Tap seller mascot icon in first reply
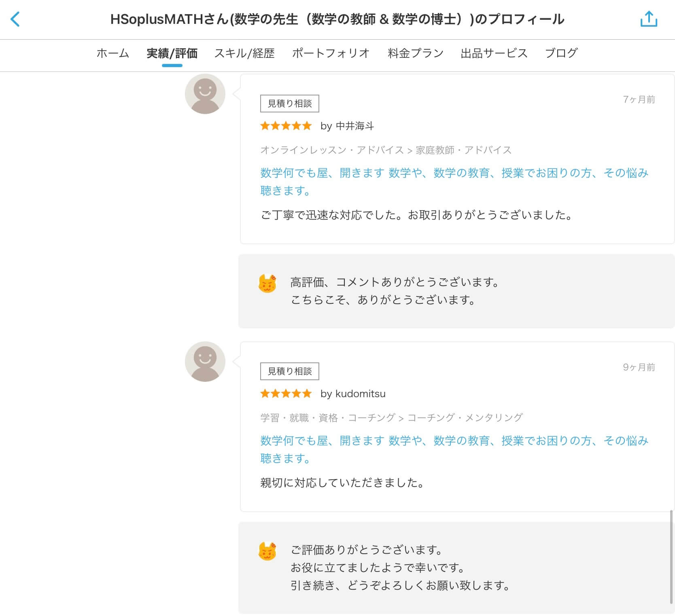Viewport: 675px width, 616px height. tap(267, 284)
